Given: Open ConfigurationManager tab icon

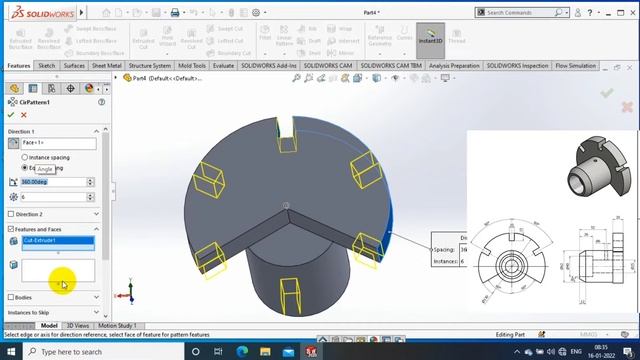Looking at the screenshot, I should tap(51, 88).
